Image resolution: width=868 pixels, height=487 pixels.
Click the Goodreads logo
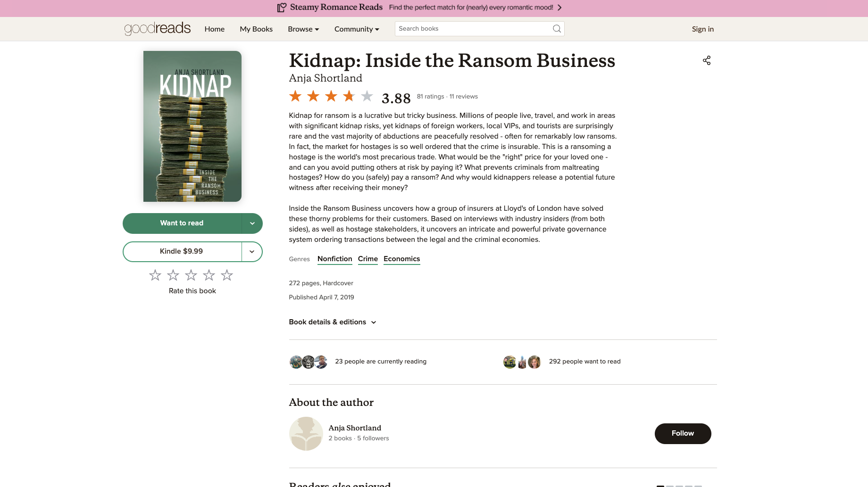pos(157,29)
